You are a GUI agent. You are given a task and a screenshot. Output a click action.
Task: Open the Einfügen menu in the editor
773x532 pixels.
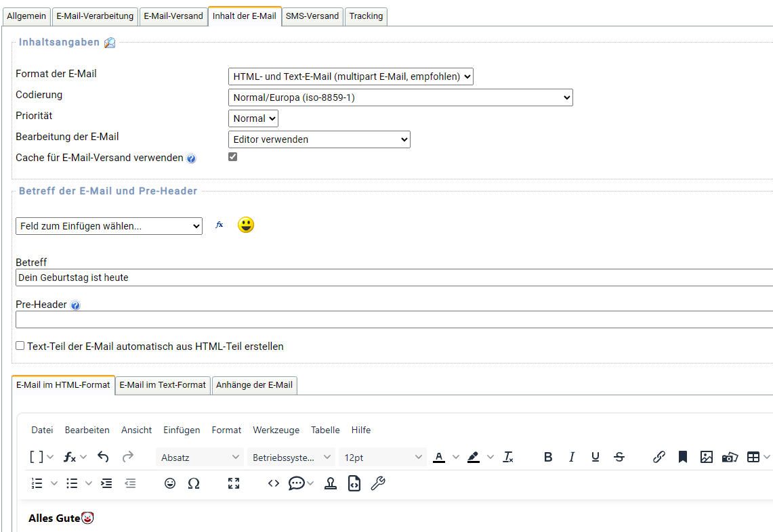182,430
